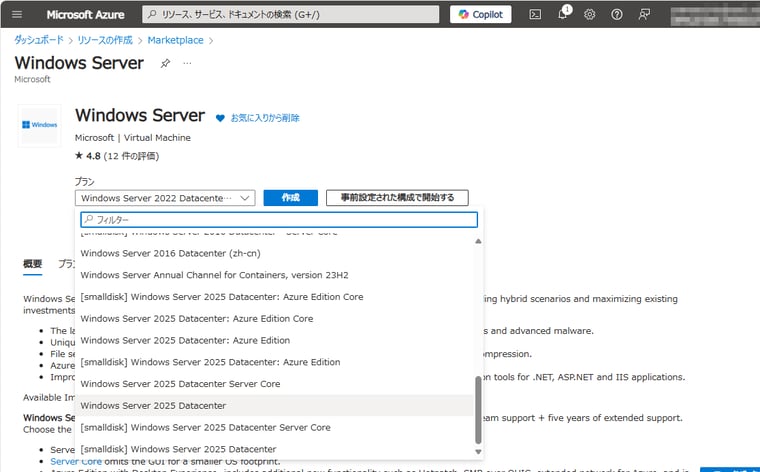Image resolution: width=760 pixels, height=472 pixels.
Task: Focus the フィルター filter field
Action: (x=279, y=220)
